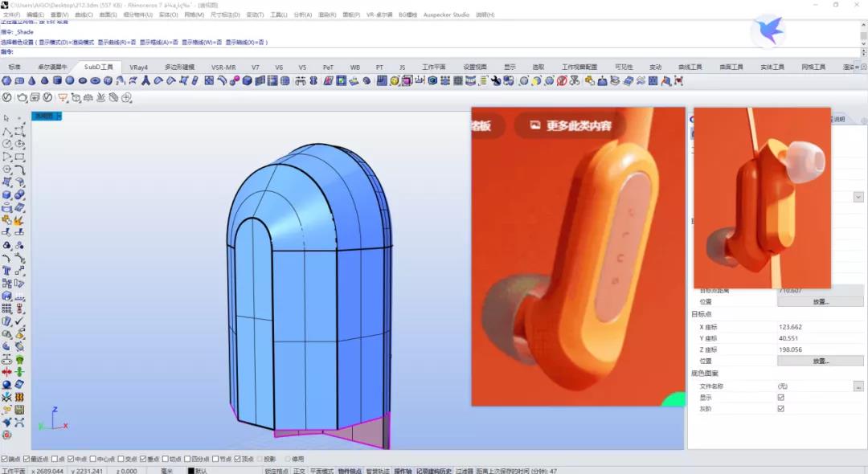868x474 pixels.
Task: Click the green checkmark icon in sidebar
Action: click(19, 321)
